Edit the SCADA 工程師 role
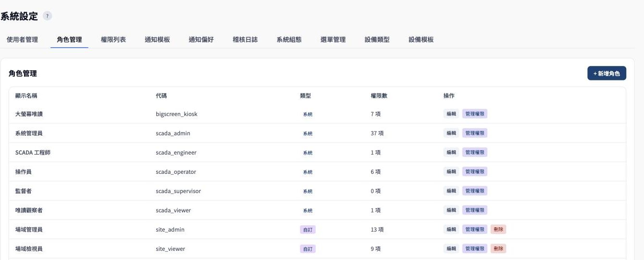This screenshot has height=260, width=644. [x=451, y=152]
